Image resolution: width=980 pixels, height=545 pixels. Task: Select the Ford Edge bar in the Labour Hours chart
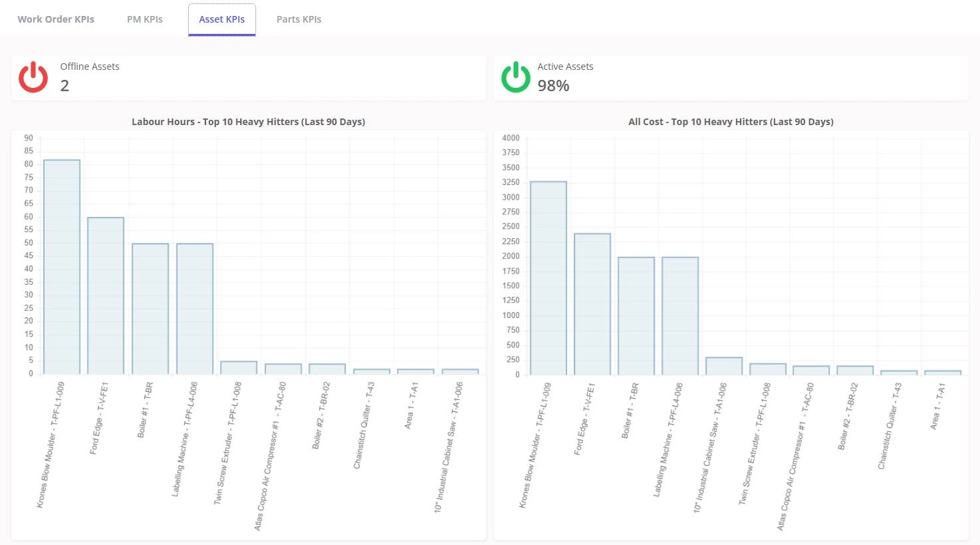(x=106, y=295)
